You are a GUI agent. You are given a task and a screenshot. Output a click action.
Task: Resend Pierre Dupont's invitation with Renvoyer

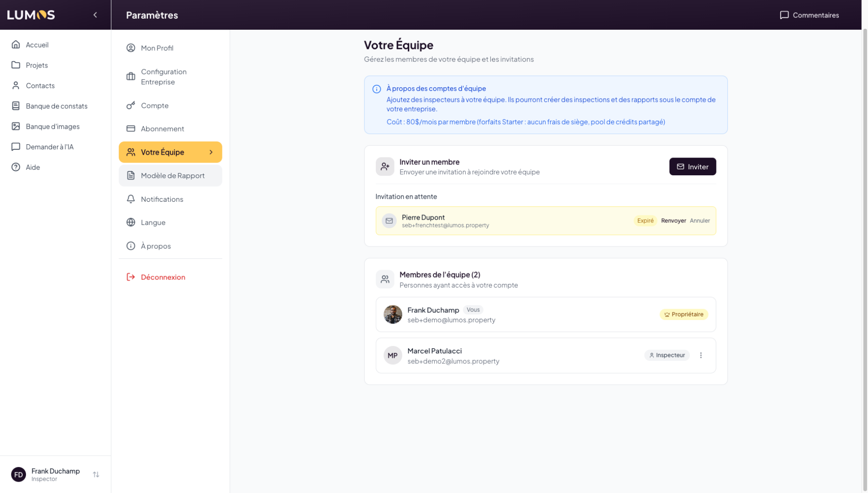click(673, 221)
